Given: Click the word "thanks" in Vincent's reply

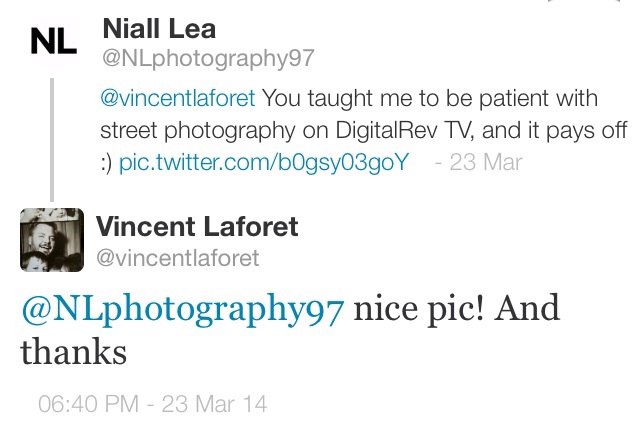Looking at the screenshot, I should 73,353.
